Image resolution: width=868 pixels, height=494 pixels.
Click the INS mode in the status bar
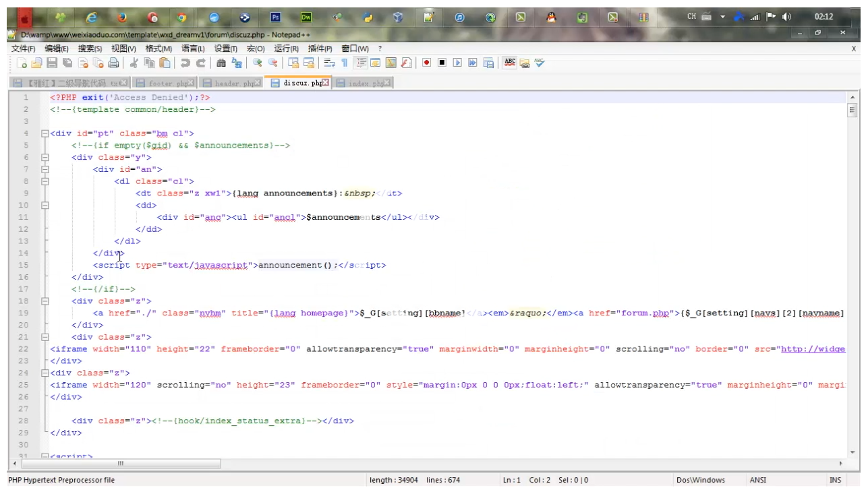tap(835, 480)
